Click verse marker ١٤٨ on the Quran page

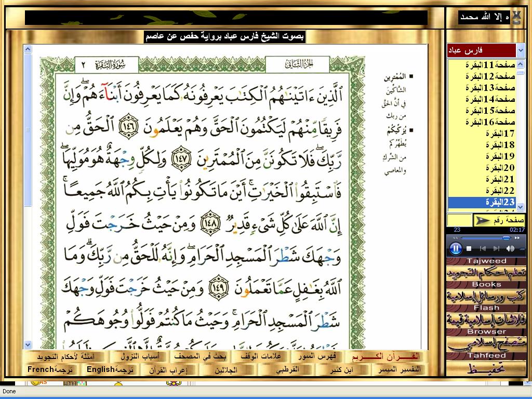210,223
